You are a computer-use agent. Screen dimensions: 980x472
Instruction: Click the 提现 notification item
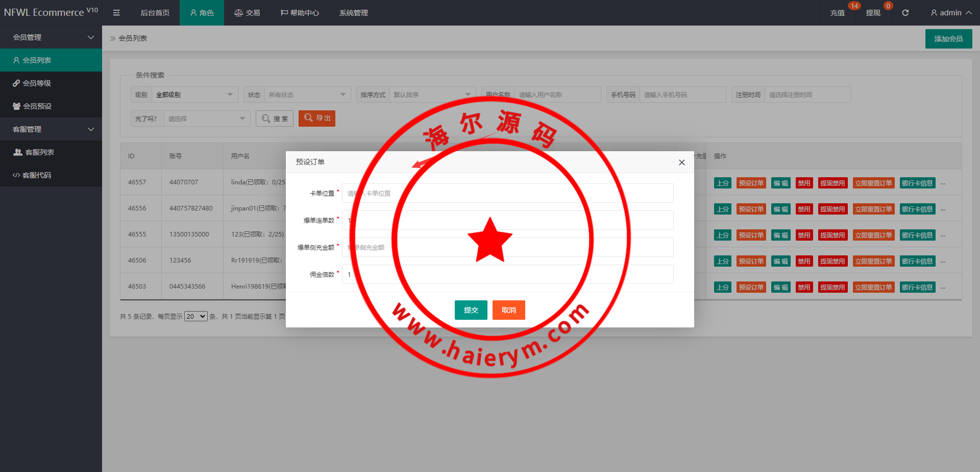[873, 13]
